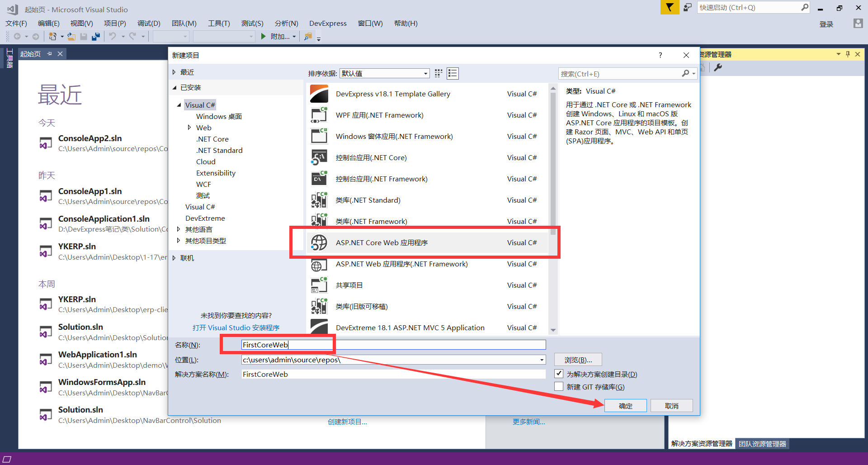Viewport: 868px width, 465px height.
Task: Click the 更多新闻... link
Action: 529,422
